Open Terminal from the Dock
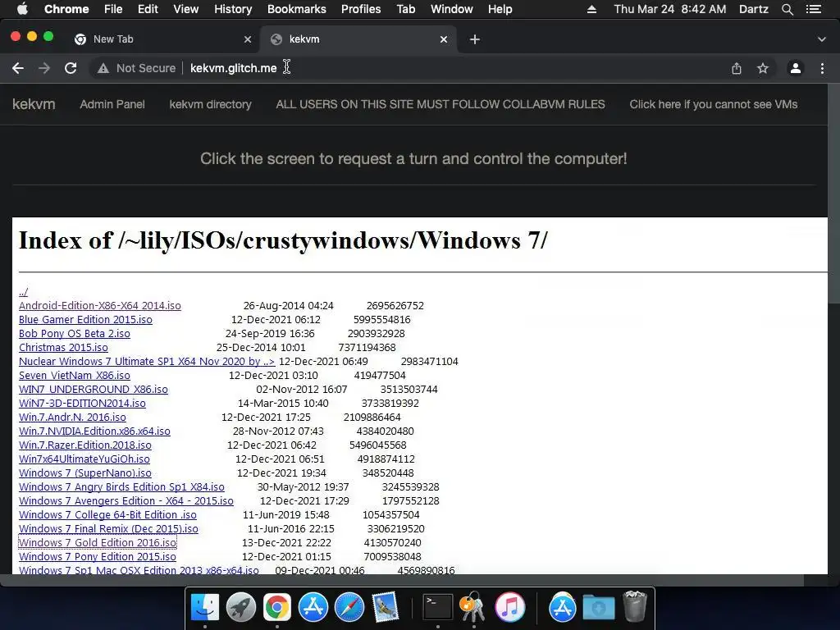Viewport: 840px width, 630px height. (x=438, y=607)
